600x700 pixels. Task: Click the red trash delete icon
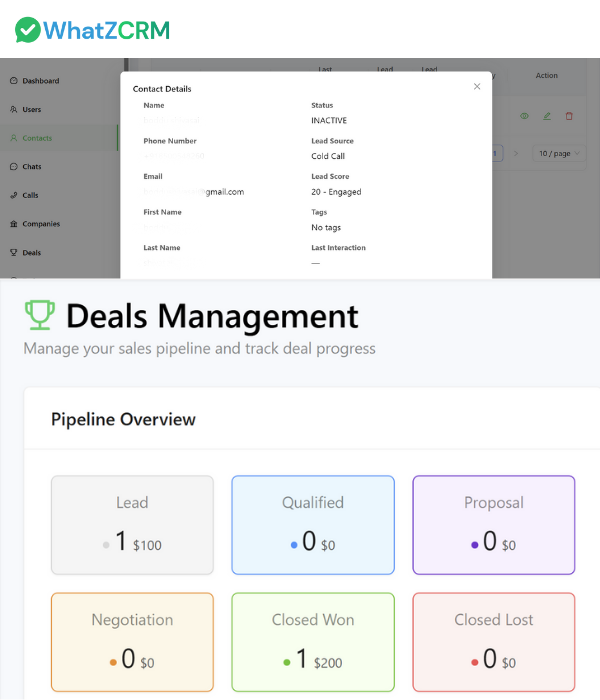pyautogui.click(x=570, y=116)
